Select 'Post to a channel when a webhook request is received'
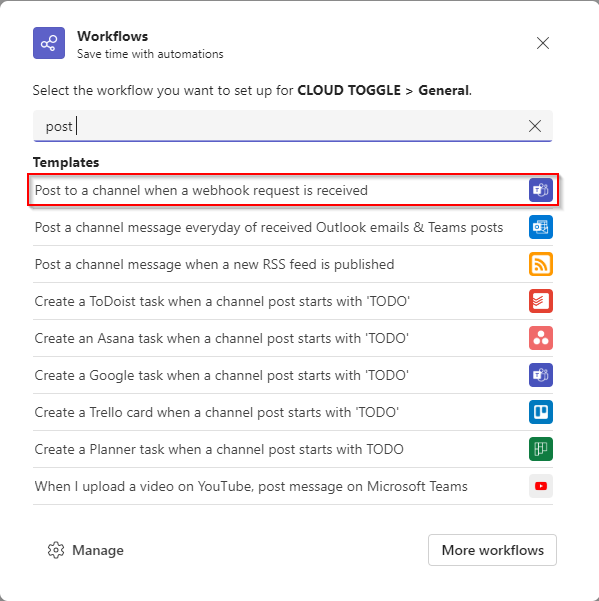This screenshot has width=599, height=601. (293, 190)
